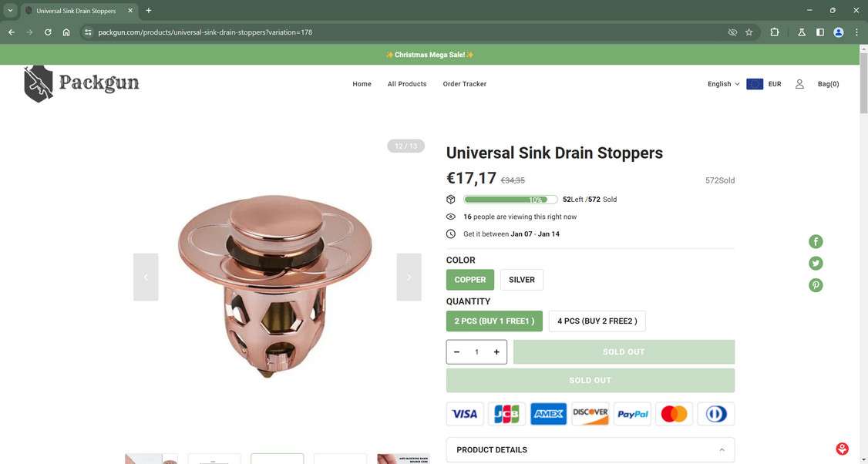Share product via Twitter icon

pyautogui.click(x=816, y=263)
